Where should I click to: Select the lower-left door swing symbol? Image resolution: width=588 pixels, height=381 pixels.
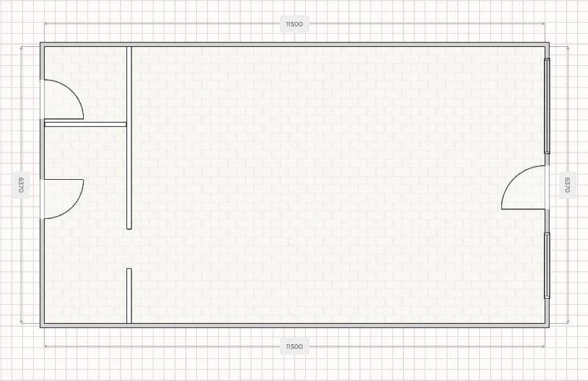(62, 198)
